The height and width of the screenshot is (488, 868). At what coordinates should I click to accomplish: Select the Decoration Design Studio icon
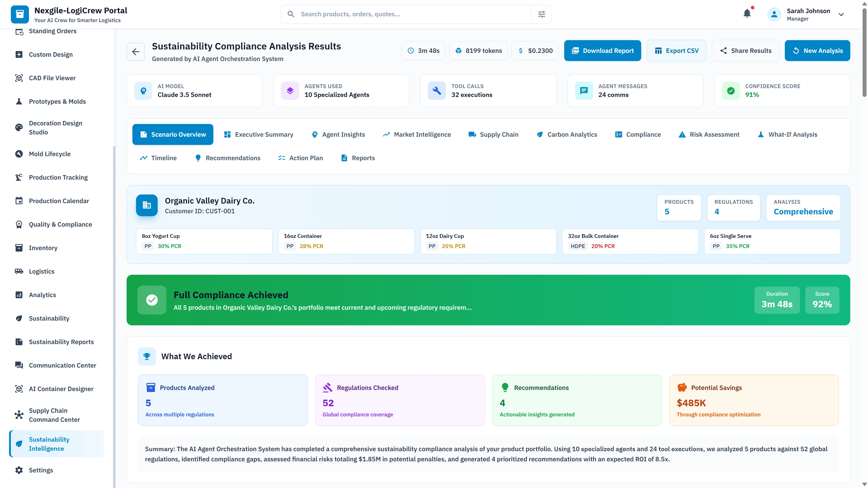(x=19, y=127)
